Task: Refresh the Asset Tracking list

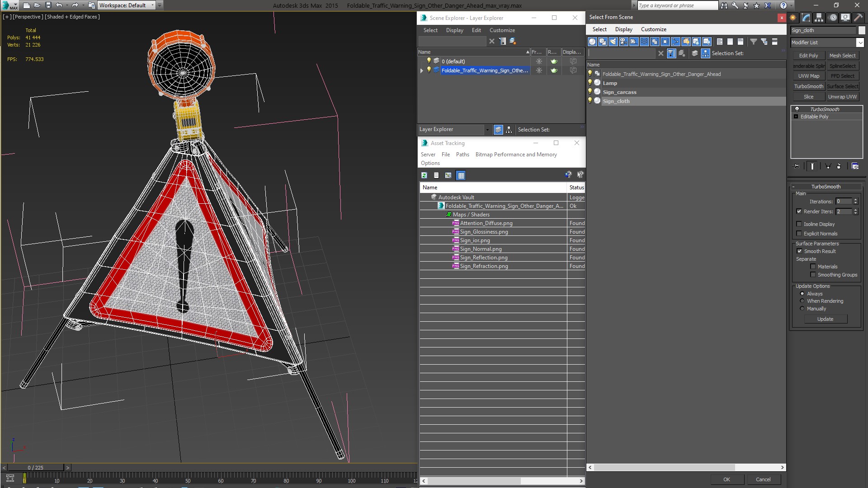Action: click(x=424, y=175)
